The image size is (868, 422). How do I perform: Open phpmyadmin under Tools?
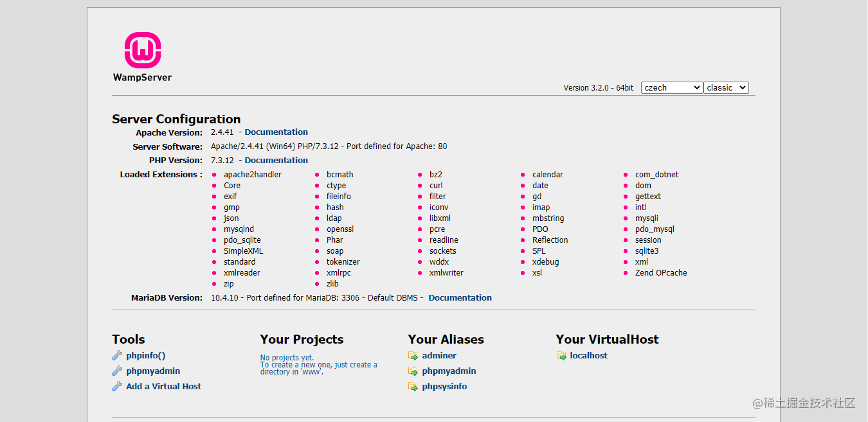click(x=153, y=371)
